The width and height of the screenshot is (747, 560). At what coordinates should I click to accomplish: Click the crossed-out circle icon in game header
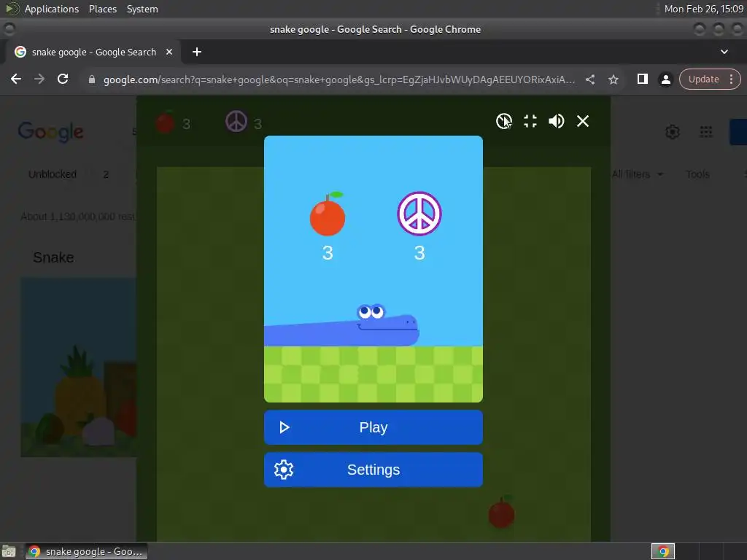click(503, 121)
